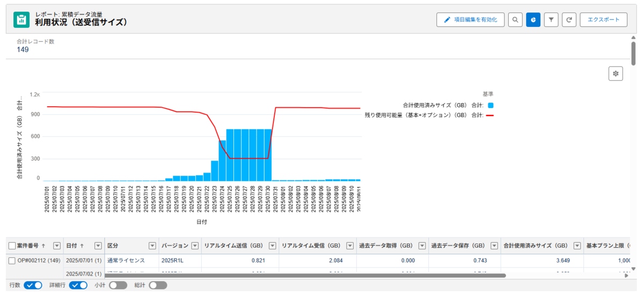Click the 2025/07/25 bar in the chart
Image resolution: width=644 pixels, height=296 pixels.
pyautogui.click(x=230, y=155)
